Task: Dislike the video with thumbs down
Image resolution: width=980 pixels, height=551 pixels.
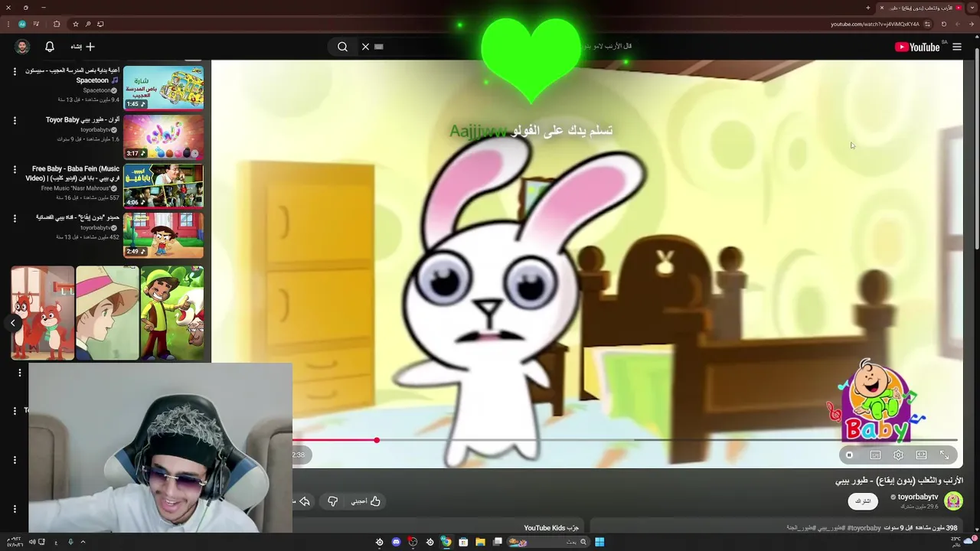Action: [332, 501]
